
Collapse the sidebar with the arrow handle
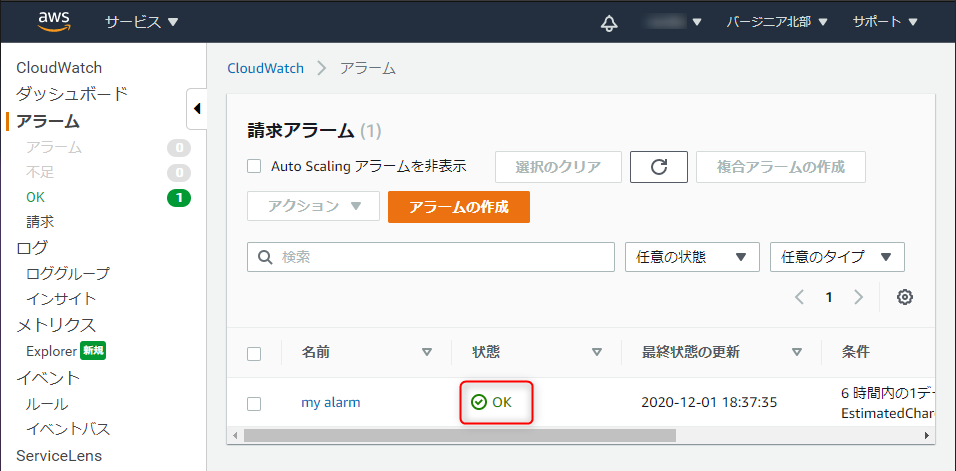click(x=197, y=109)
